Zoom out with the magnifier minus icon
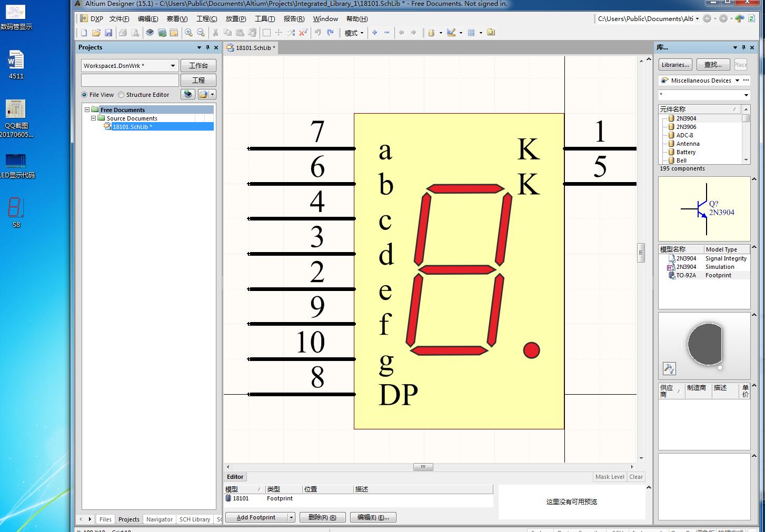This screenshot has height=532, width=765. coord(201,33)
